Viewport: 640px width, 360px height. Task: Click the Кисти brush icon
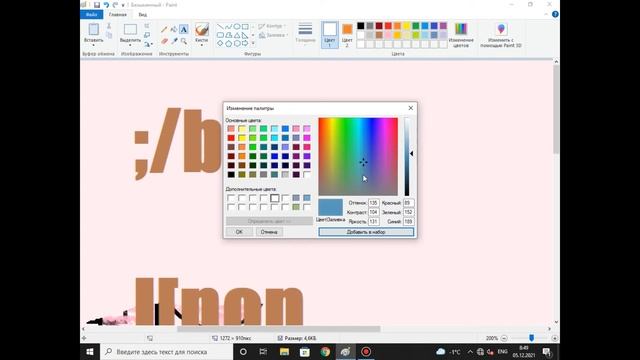pyautogui.click(x=202, y=29)
